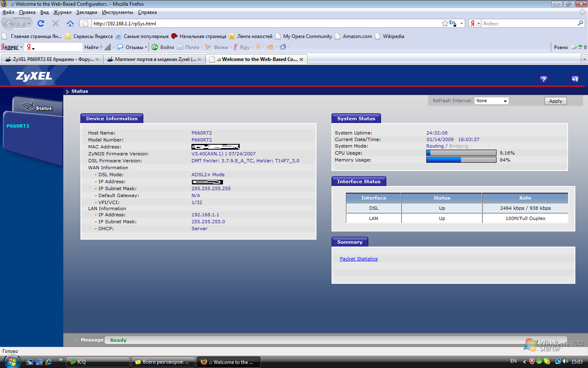Screen dimensions: 588x368
Task: Open the Amazon.com bookmark
Action: coord(354,36)
